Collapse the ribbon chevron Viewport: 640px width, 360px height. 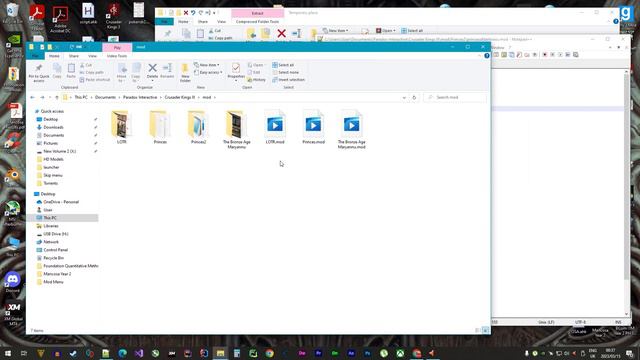[480, 56]
